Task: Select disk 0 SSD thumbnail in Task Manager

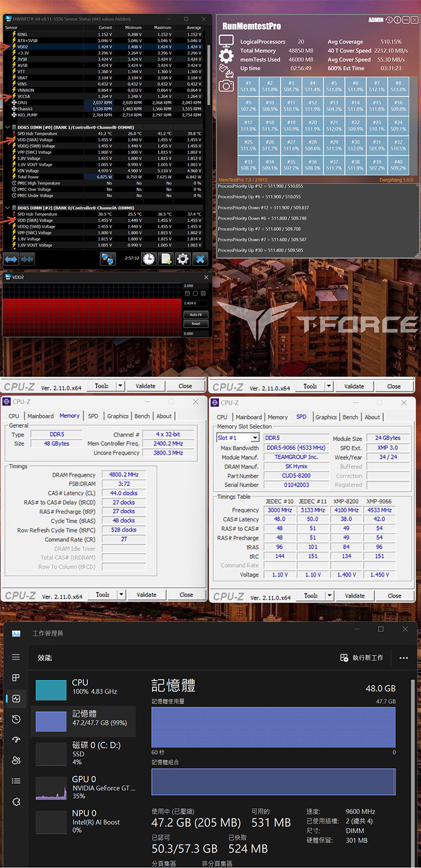Action: pos(51,754)
